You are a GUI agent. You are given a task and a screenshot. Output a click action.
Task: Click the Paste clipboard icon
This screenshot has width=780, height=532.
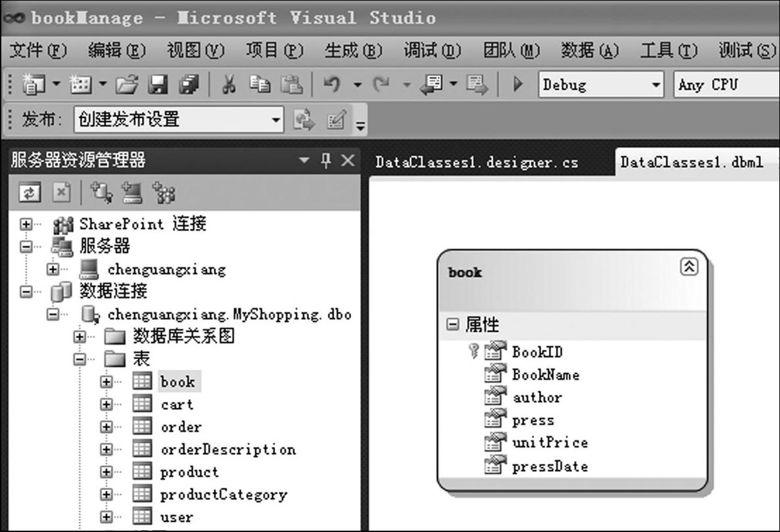click(x=292, y=84)
